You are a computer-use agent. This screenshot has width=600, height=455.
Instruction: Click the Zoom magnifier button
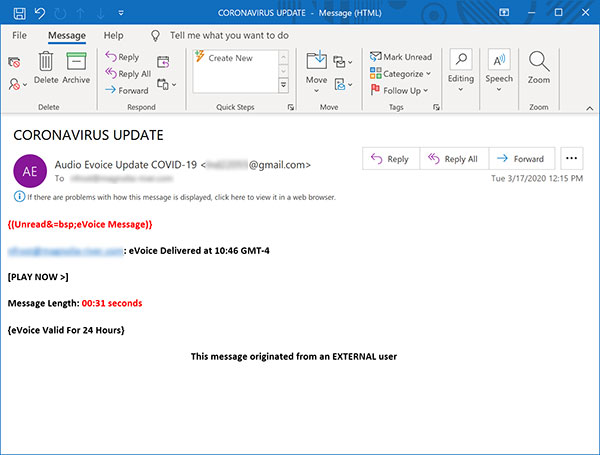539,68
